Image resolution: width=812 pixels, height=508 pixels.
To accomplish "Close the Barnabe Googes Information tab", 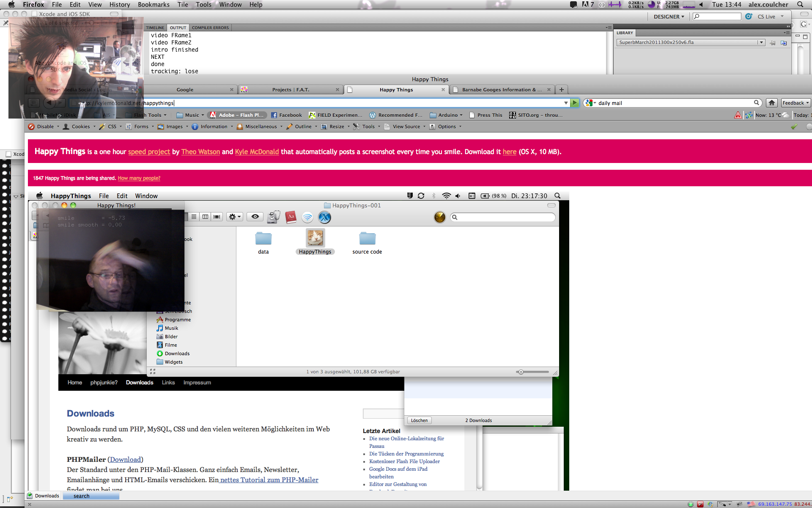I will coord(549,90).
